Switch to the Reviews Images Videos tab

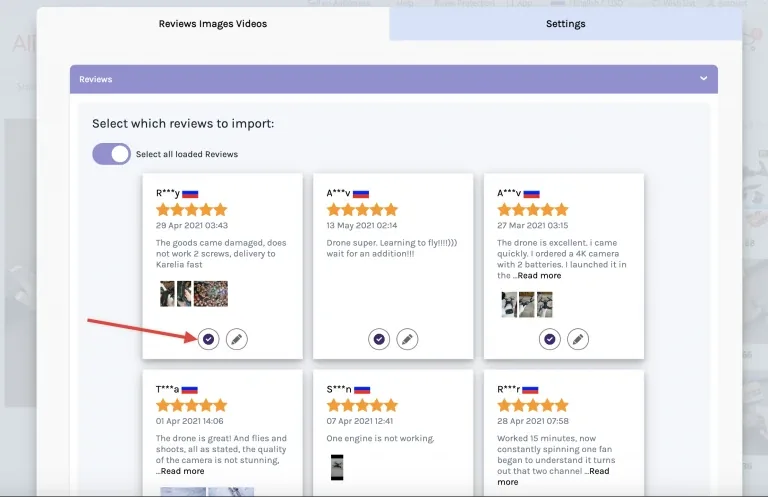213,24
